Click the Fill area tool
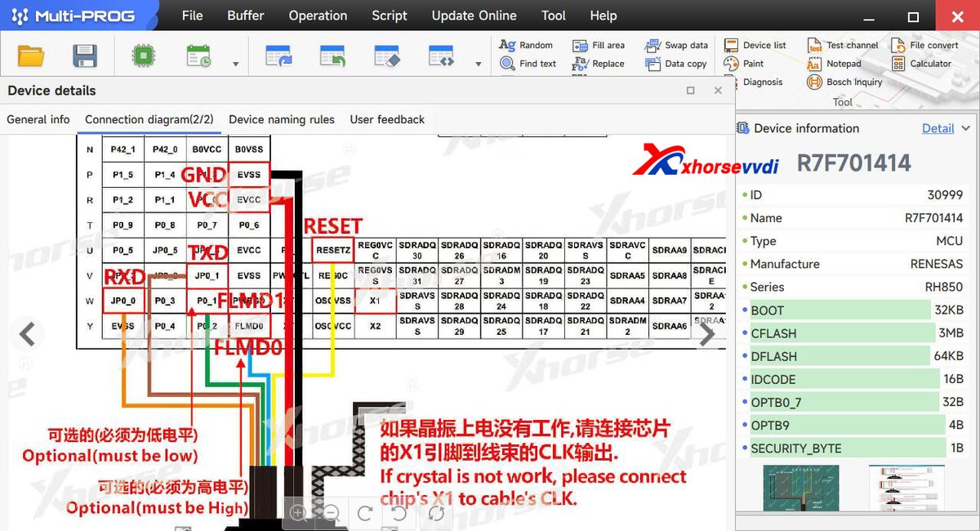This screenshot has width=980, height=531. click(599, 46)
